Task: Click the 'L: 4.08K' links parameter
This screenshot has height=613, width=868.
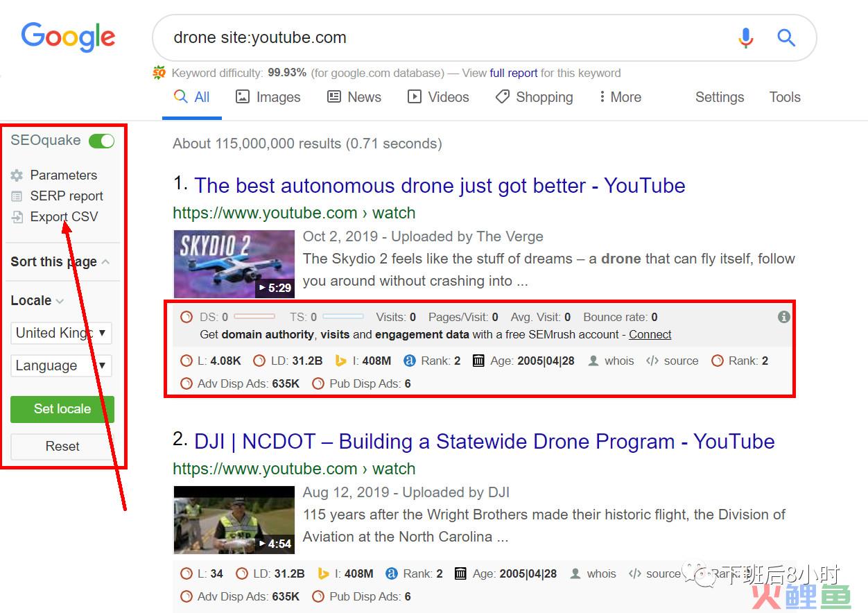Action: coord(211,361)
